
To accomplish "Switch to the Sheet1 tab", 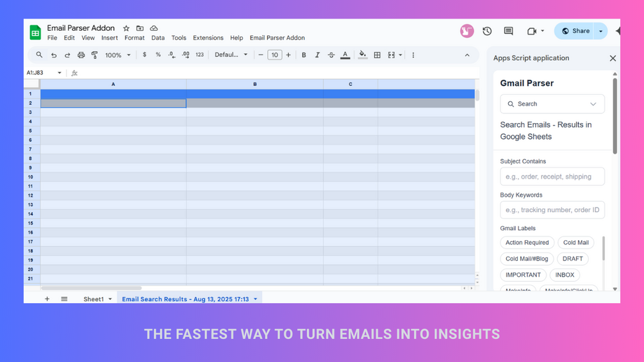I will (x=94, y=299).
